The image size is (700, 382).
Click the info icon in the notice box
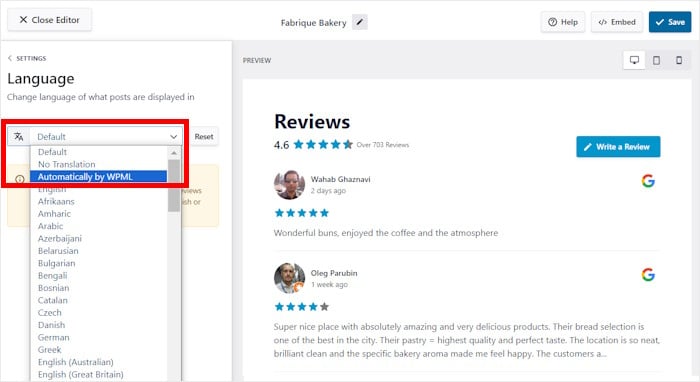[20, 179]
